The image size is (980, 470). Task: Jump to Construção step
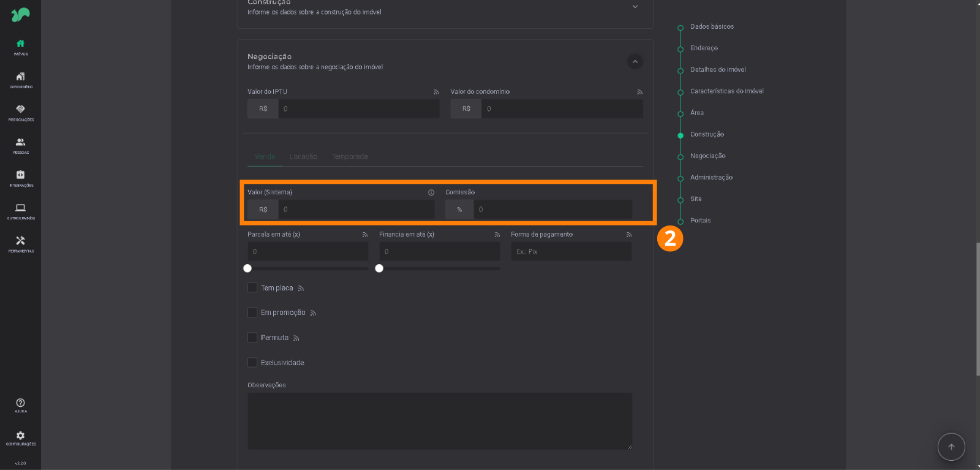(x=707, y=134)
